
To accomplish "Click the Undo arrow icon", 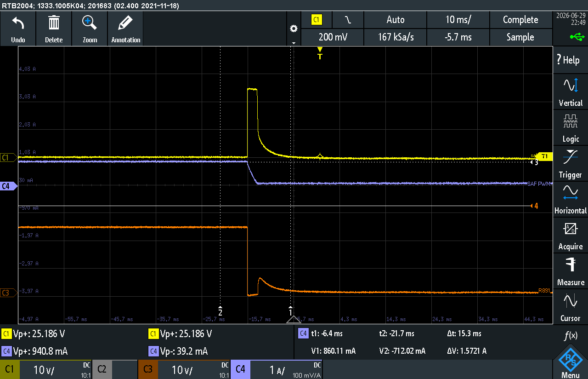I will (x=18, y=23).
